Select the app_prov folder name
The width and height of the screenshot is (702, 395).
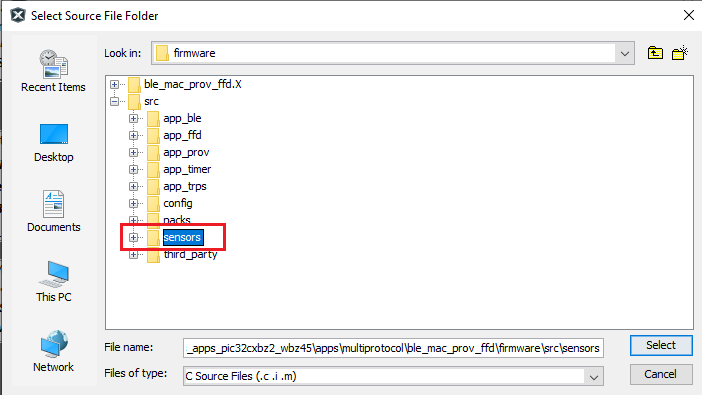(186, 152)
